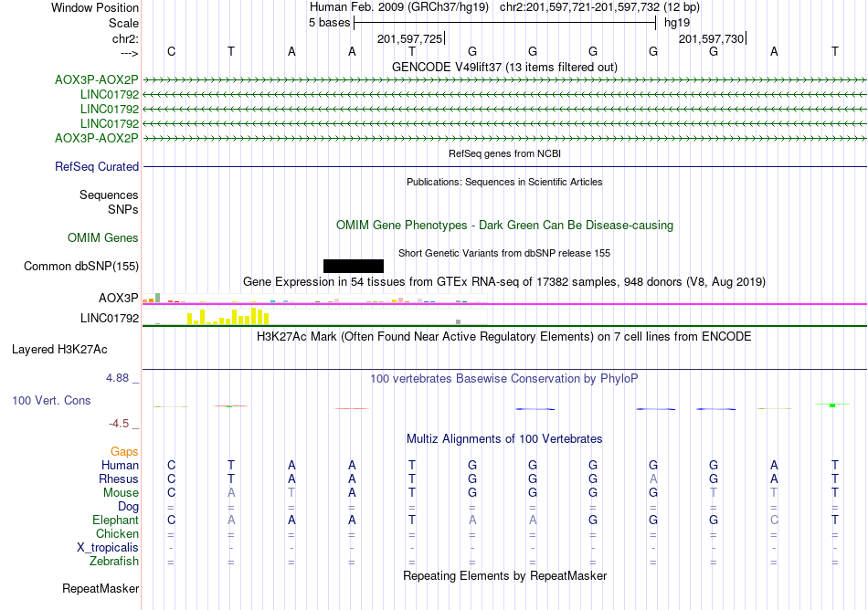Open 100 vertebrates Basewise Conservation PhyloP title
Screen dimensions: 868x610
pyautogui.click(x=504, y=378)
